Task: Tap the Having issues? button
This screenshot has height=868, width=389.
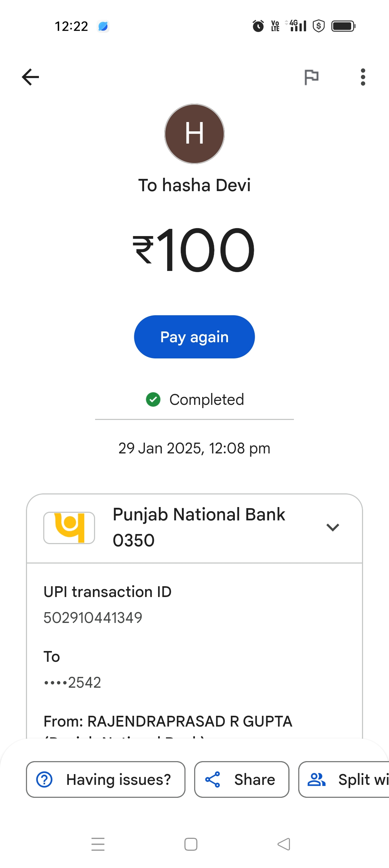Action: [106, 779]
